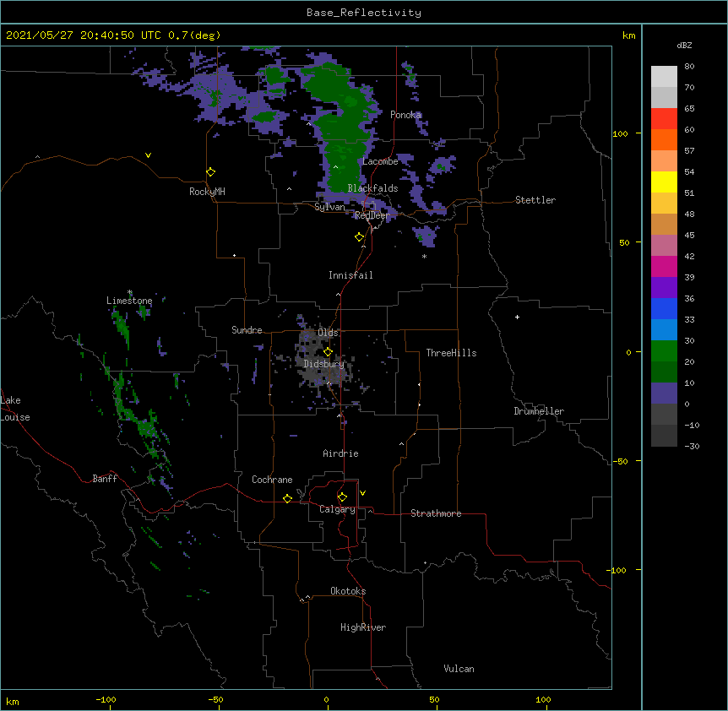Click the km unit label at bottom left
The height and width of the screenshot is (711, 728).
pyautogui.click(x=13, y=702)
